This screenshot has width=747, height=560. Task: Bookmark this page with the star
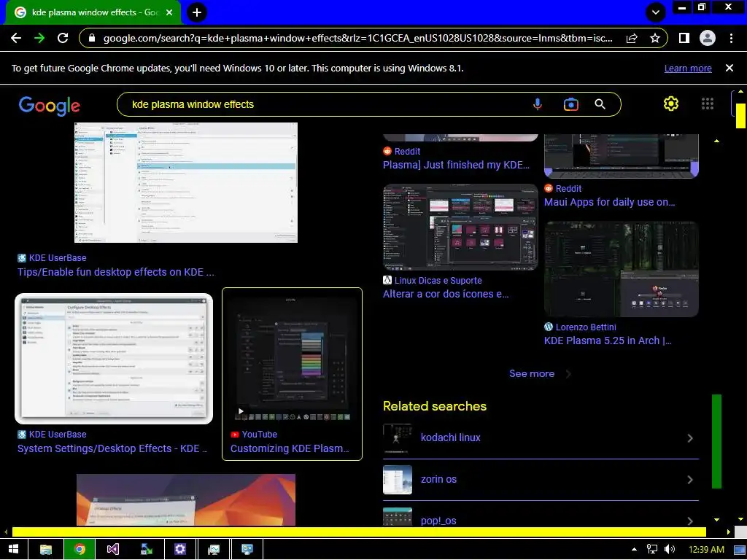click(655, 38)
